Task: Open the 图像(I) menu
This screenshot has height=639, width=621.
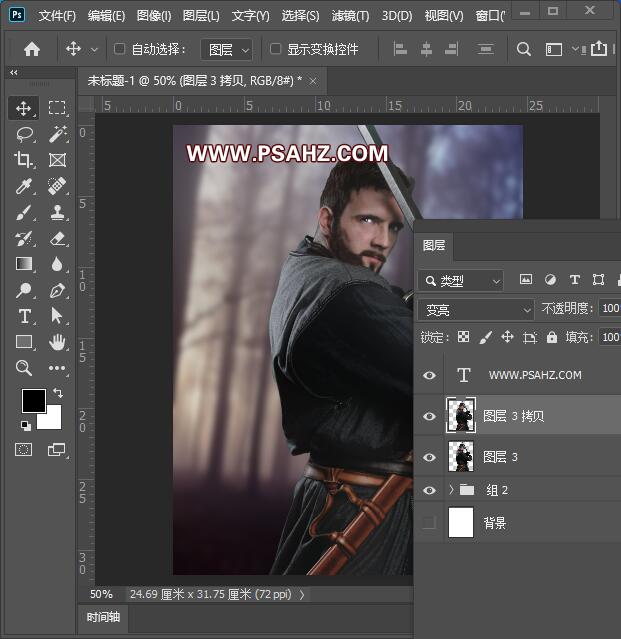Action: click(154, 16)
